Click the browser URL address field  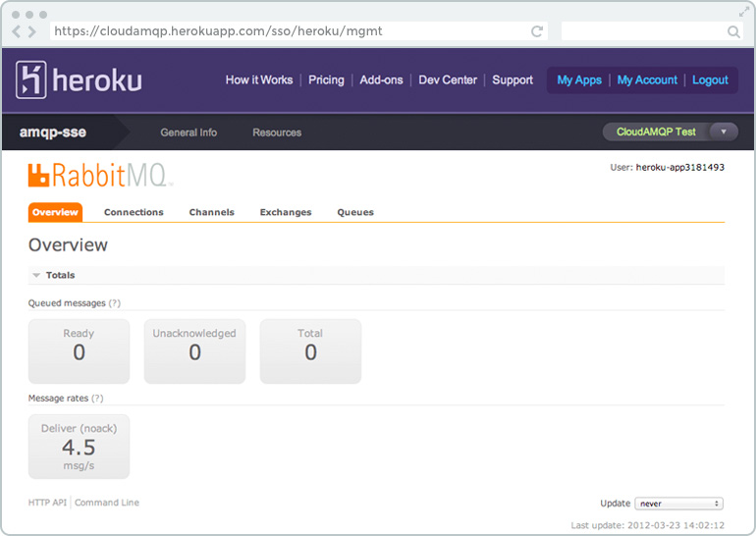pos(285,31)
